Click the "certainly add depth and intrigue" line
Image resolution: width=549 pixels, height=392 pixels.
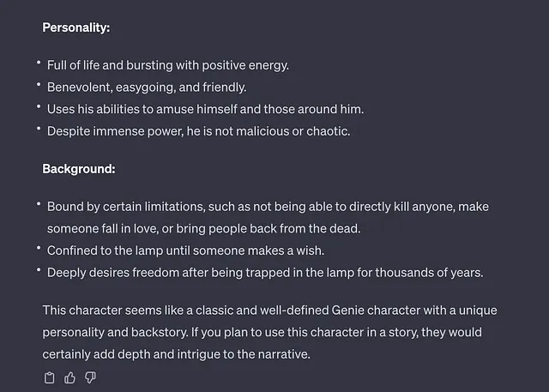[x=176, y=354]
